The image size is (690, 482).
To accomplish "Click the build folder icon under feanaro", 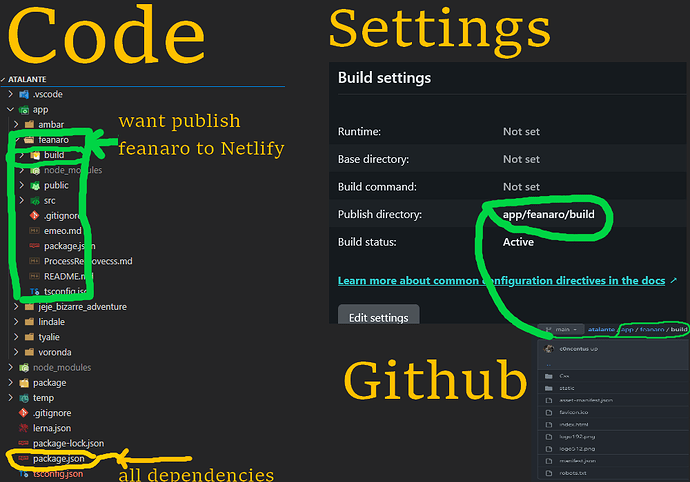I will pyautogui.click(x=35, y=155).
